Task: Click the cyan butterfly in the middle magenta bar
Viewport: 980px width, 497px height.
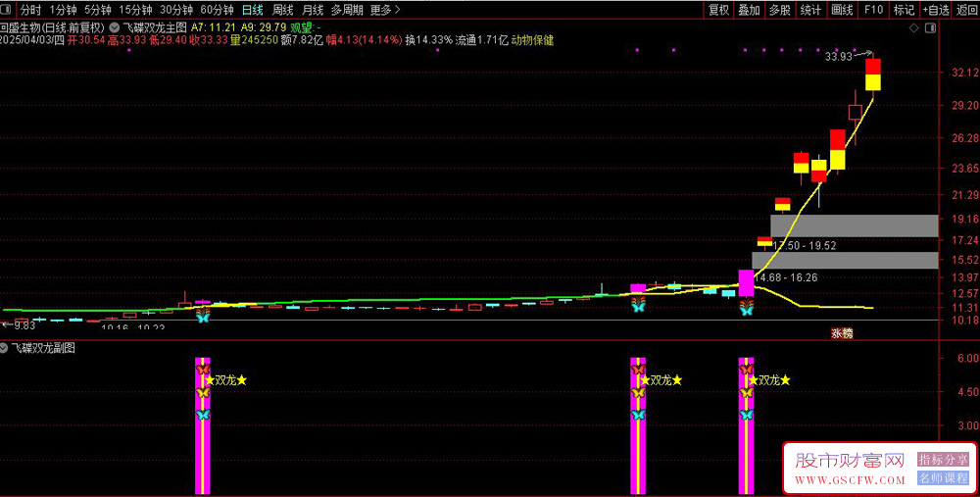Action: (x=638, y=415)
